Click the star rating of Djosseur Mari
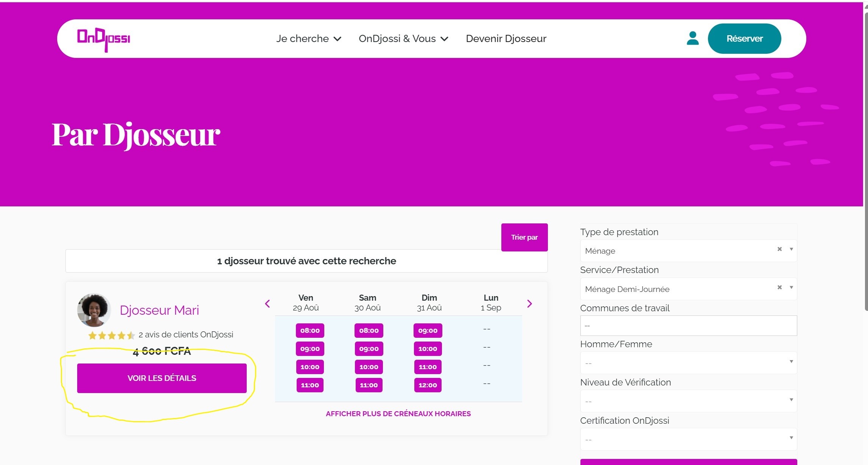Image resolution: width=868 pixels, height=465 pixels. (111, 335)
